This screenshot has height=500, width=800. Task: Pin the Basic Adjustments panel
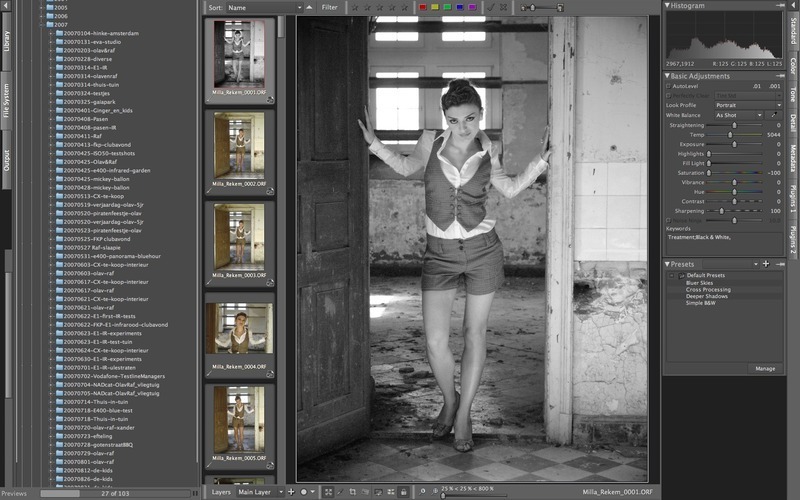781,76
